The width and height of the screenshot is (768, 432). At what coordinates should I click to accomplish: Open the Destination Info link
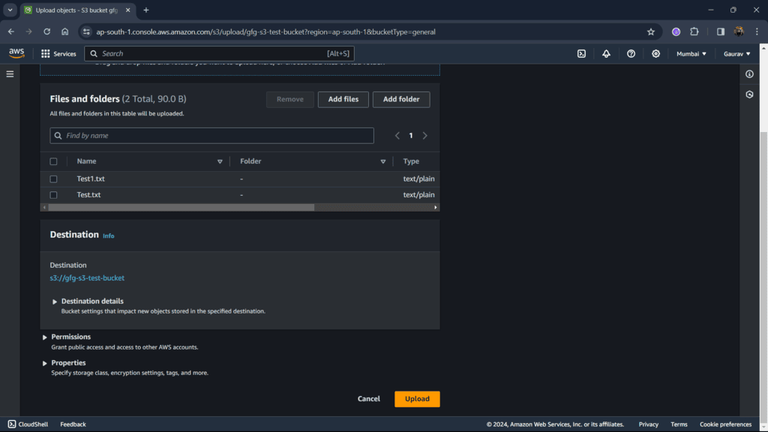coord(108,236)
